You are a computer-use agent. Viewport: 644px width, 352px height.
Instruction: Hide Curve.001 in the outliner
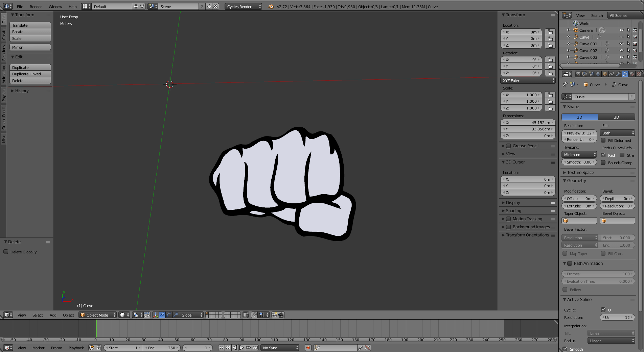[x=622, y=44]
